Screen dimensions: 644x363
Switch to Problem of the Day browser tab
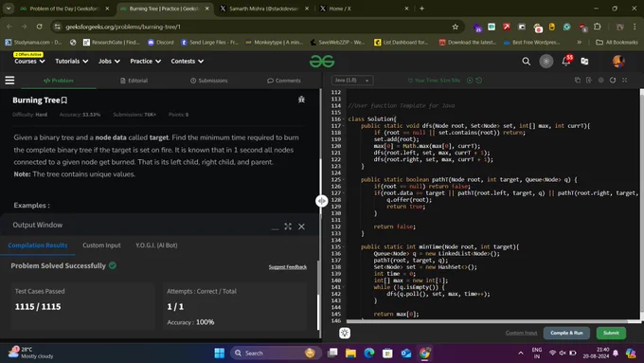(x=64, y=9)
